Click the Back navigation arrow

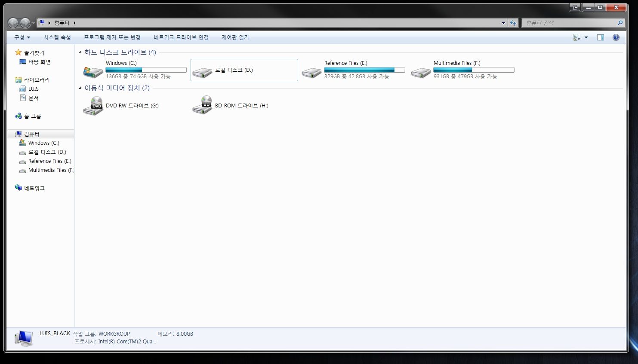(x=13, y=23)
